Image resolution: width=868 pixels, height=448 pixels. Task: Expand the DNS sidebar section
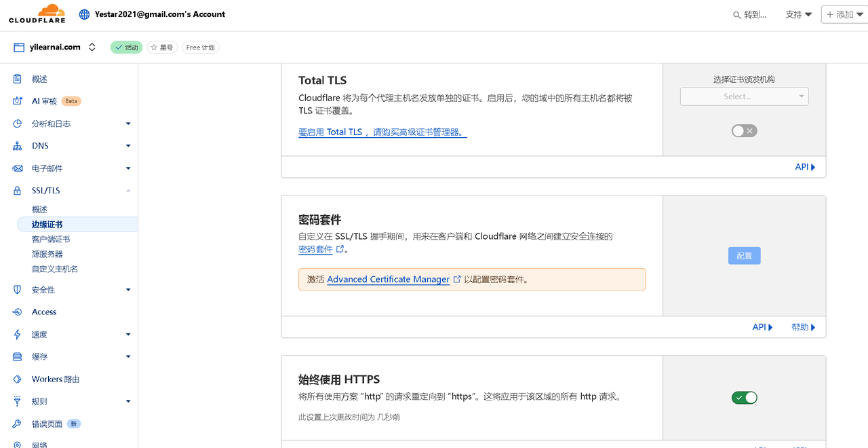pyautogui.click(x=128, y=146)
